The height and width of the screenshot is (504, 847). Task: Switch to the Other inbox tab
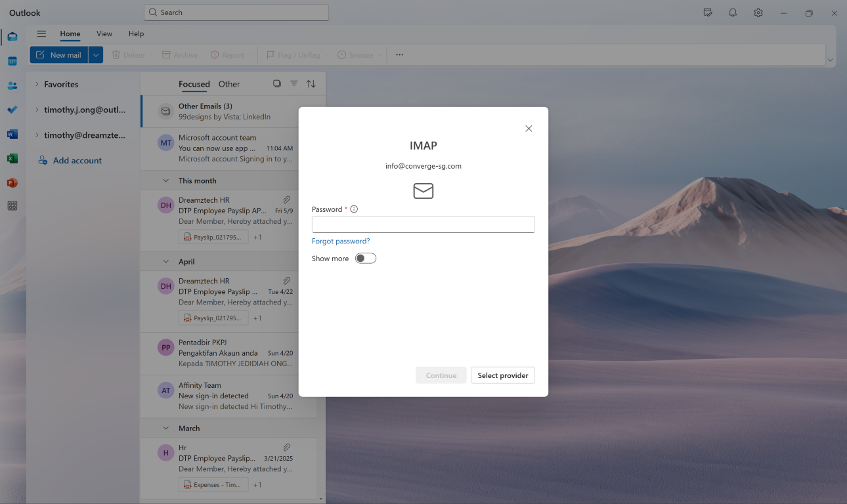tap(229, 84)
